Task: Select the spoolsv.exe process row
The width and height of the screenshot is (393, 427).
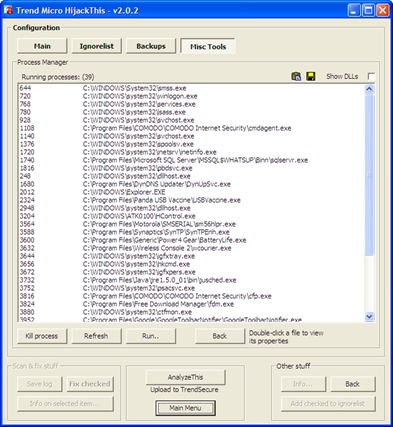Action: coord(192,144)
